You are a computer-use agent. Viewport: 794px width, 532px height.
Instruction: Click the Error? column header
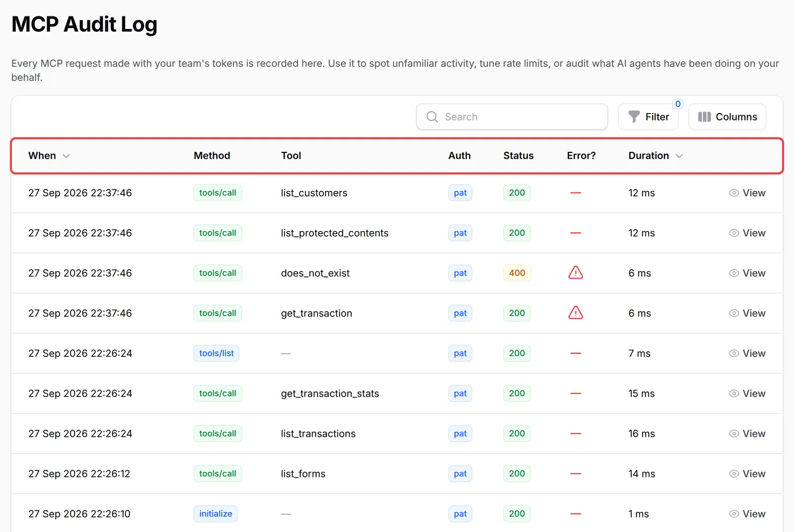(x=581, y=155)
